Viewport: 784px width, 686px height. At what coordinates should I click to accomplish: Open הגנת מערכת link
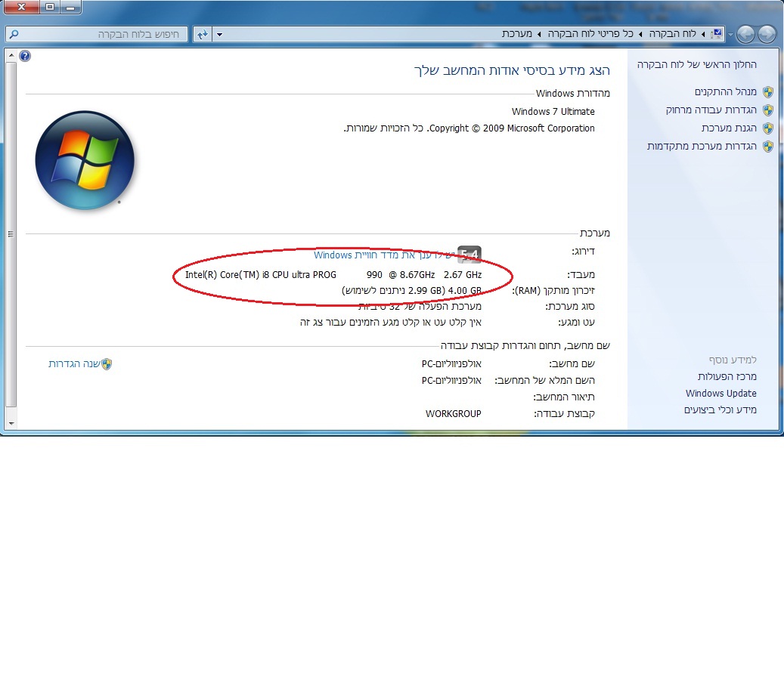729,128
